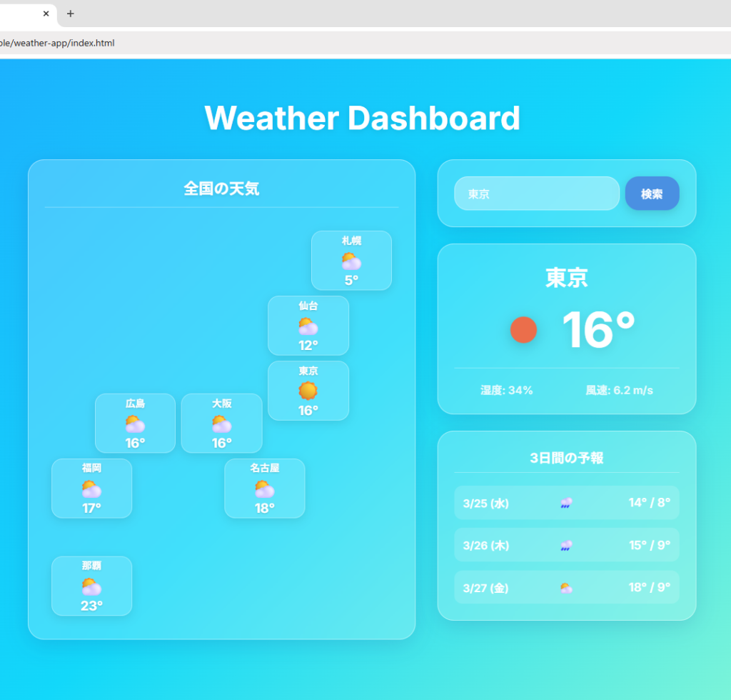731x700 pixels.
Task: Click the partly cloudy icon for 3/27 (金)
Action: (x=566, y=588)
